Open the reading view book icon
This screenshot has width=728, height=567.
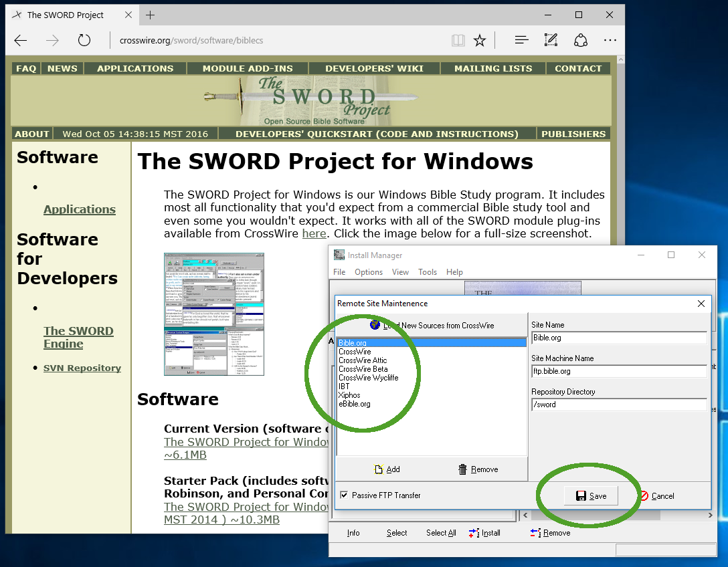click(x=458, y=41)
